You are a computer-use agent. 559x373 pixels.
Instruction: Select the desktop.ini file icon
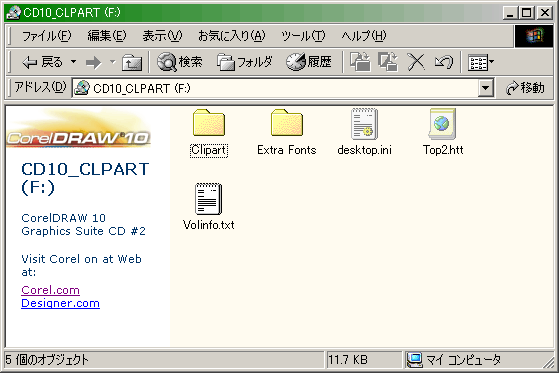tap(364, 124)
